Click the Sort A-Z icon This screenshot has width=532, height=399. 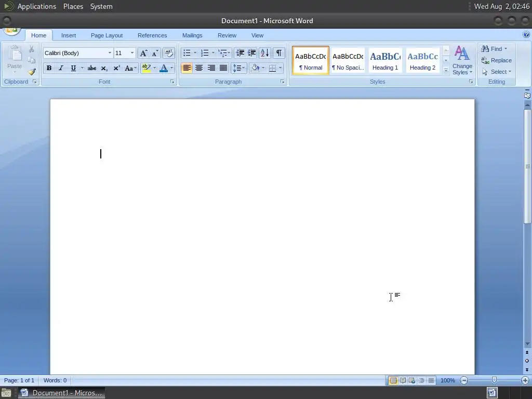click(x=264, y=53)
